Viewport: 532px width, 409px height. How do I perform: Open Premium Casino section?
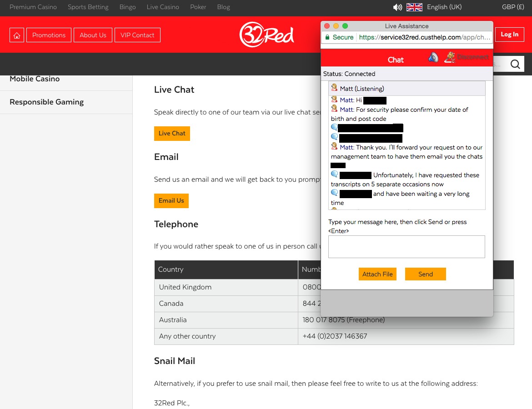tap(33, 7)
